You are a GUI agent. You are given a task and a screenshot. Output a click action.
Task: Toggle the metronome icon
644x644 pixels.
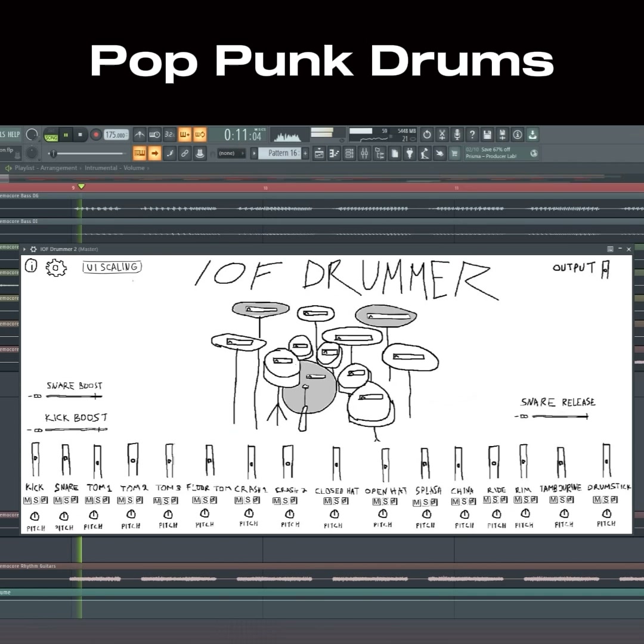point(140,134)
